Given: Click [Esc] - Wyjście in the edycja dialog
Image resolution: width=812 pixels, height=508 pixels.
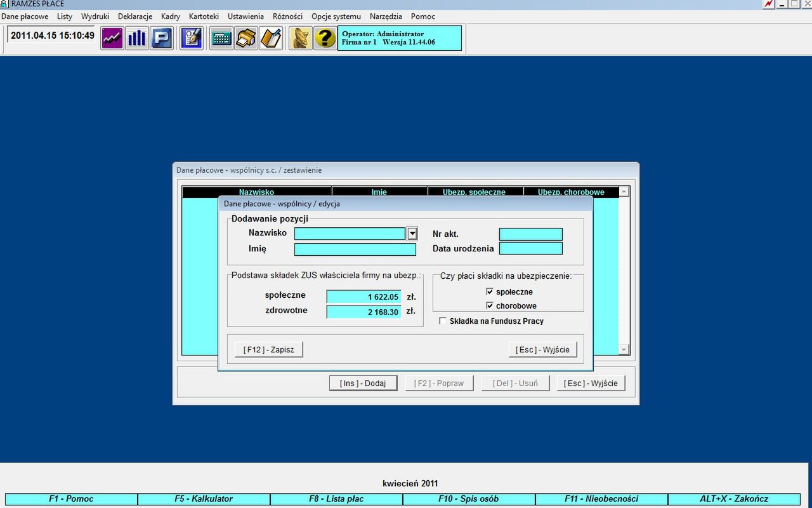Looking at the screenshot, I should click(x=542, y=349).
